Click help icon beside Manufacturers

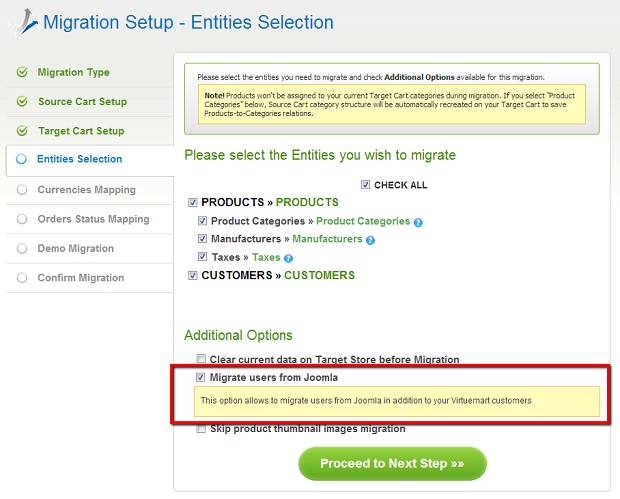click(370, 240)
